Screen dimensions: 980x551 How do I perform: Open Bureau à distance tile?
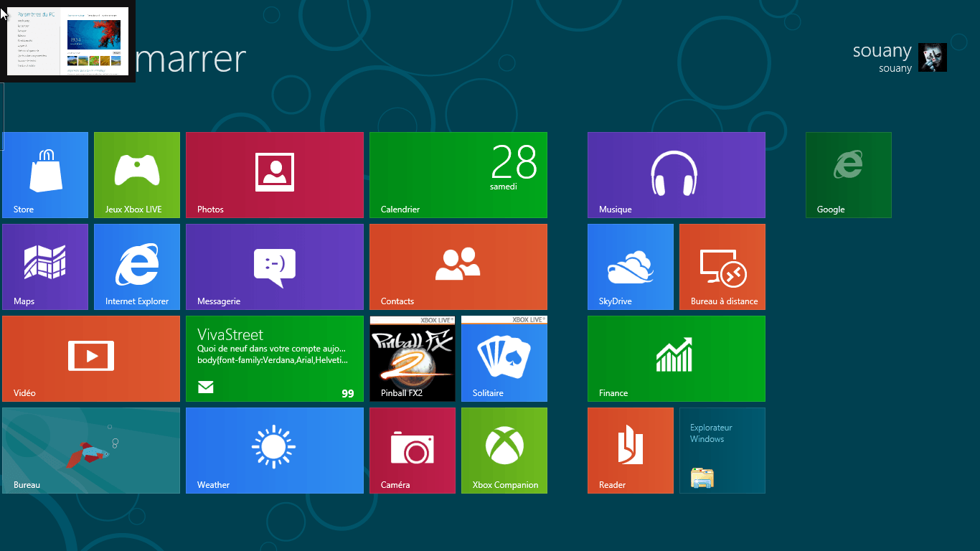pyautogui.click(x=722, y=267)
